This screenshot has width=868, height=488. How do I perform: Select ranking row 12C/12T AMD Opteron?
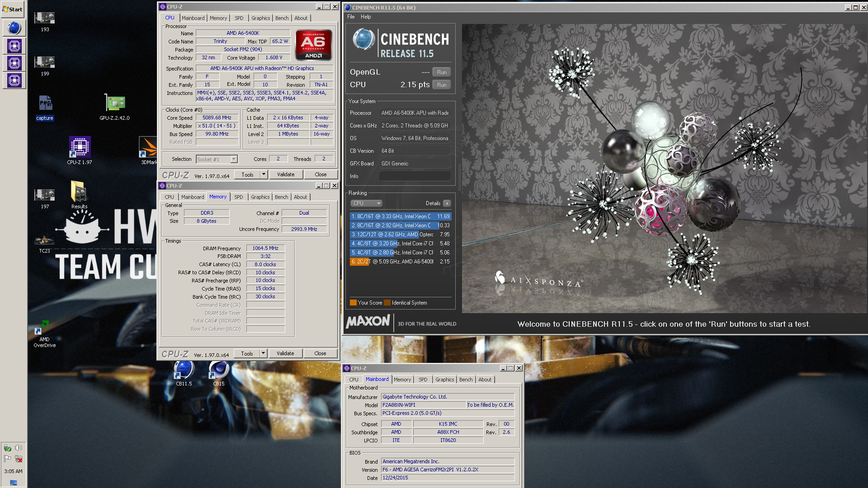coord(401,235)
